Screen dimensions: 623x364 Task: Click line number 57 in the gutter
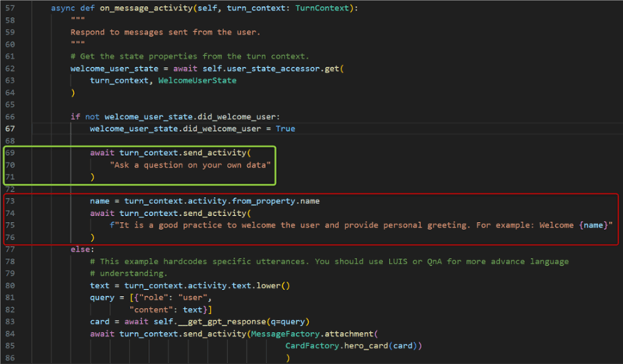[10, 8]
